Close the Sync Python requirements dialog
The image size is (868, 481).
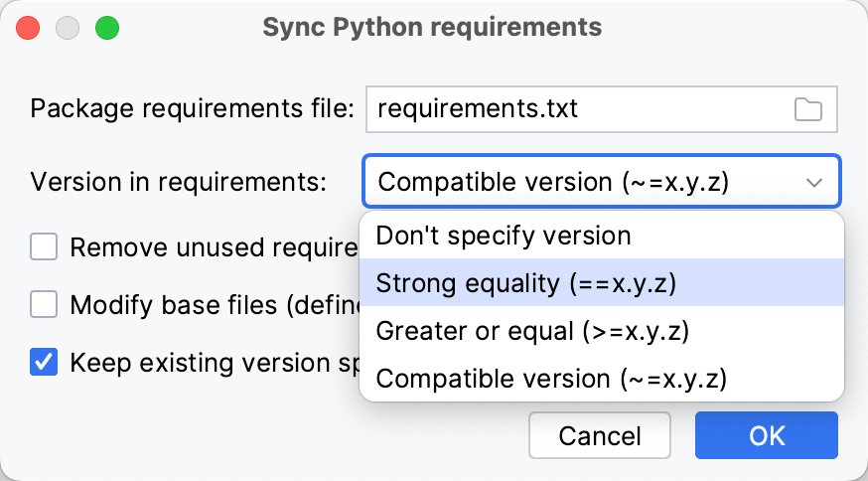coord(28,27)
